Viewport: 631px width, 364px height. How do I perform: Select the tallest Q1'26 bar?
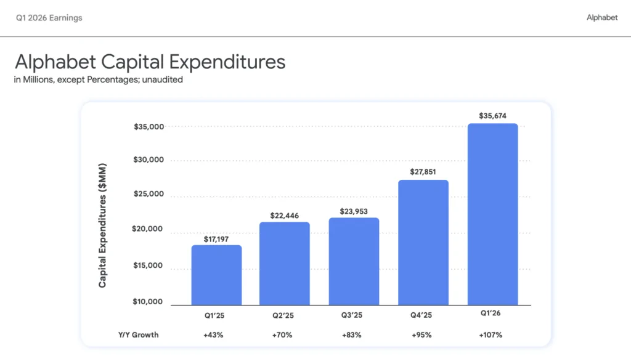coord(492,214)
